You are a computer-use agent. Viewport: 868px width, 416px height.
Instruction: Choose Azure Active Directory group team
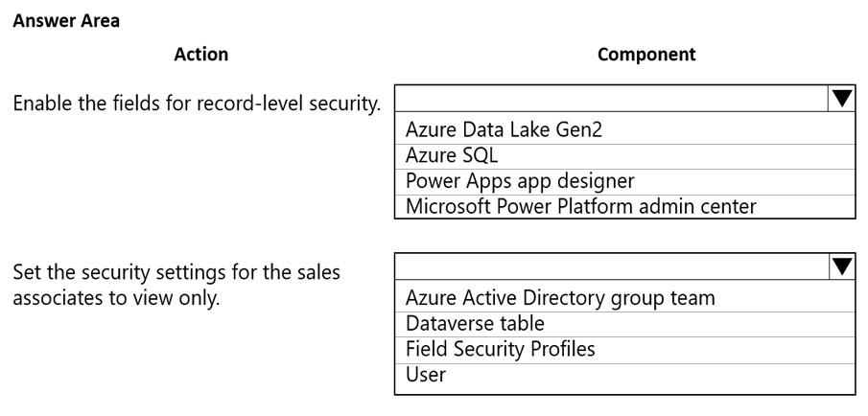click(560, 297)
